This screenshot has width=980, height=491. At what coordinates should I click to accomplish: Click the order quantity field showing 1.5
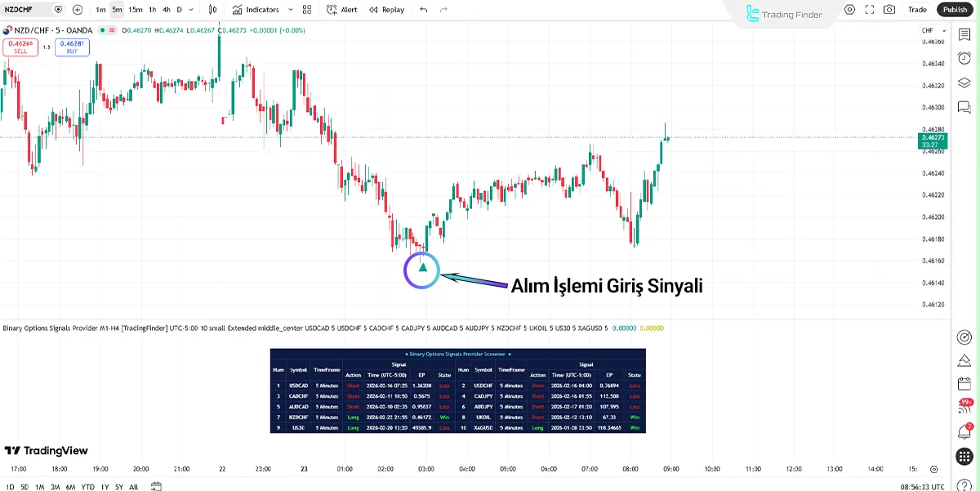tap(47, 48)
